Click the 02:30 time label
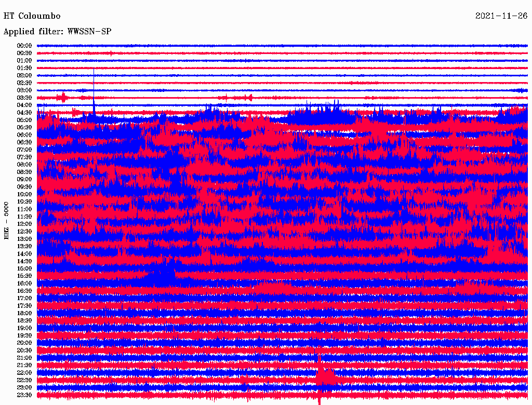532x405 pixels. pos(24,83)
